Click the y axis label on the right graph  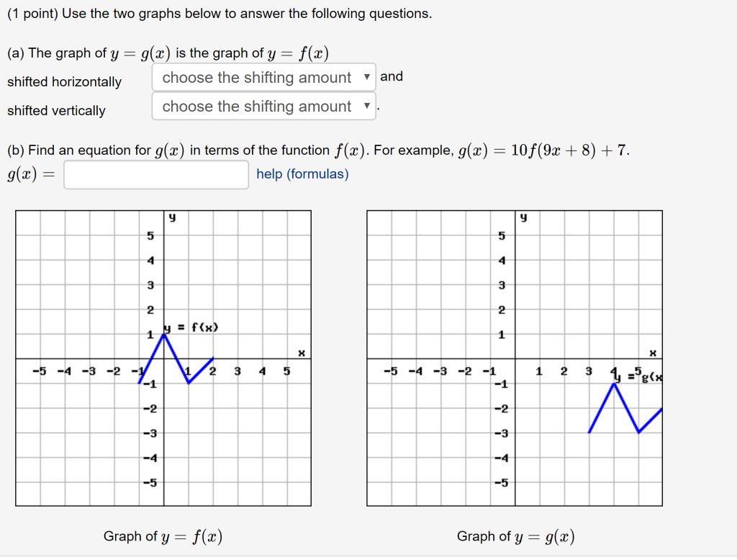(x=522, y=216)
